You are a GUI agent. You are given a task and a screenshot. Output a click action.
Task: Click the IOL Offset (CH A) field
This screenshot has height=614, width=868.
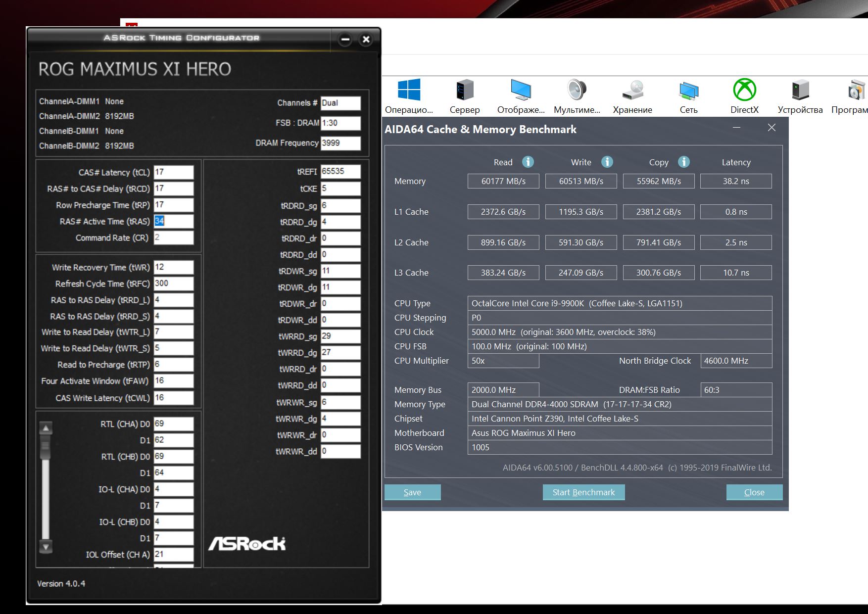[x=174, y=555]
